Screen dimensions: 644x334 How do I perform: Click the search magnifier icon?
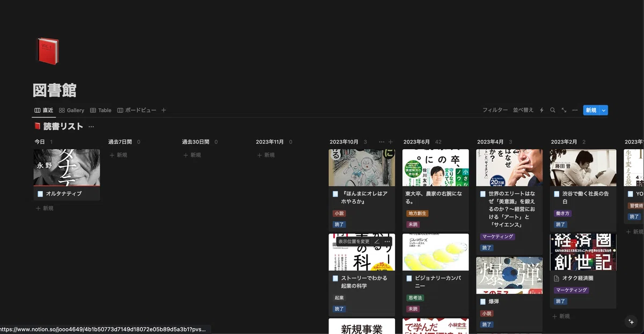(x=553, y=110)
